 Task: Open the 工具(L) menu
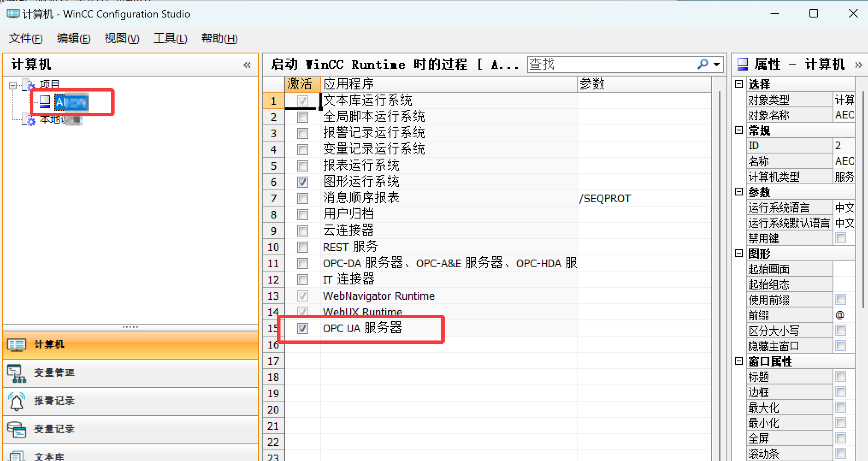point(170,38)
